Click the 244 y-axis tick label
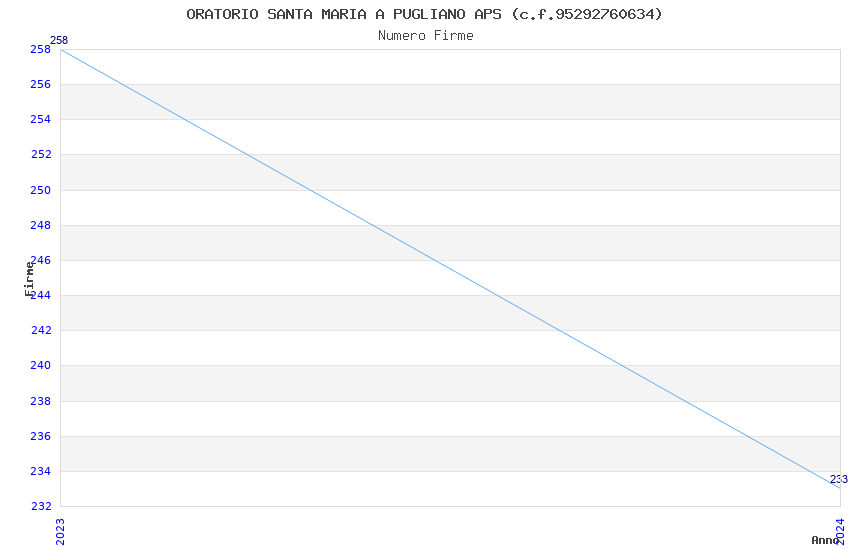This screenshot has height=550, width=850. (41, 295)
